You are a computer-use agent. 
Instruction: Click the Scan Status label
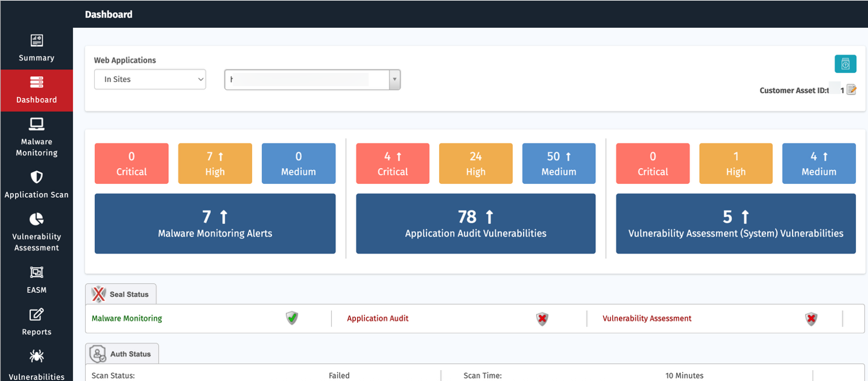[x=113, y=376]
